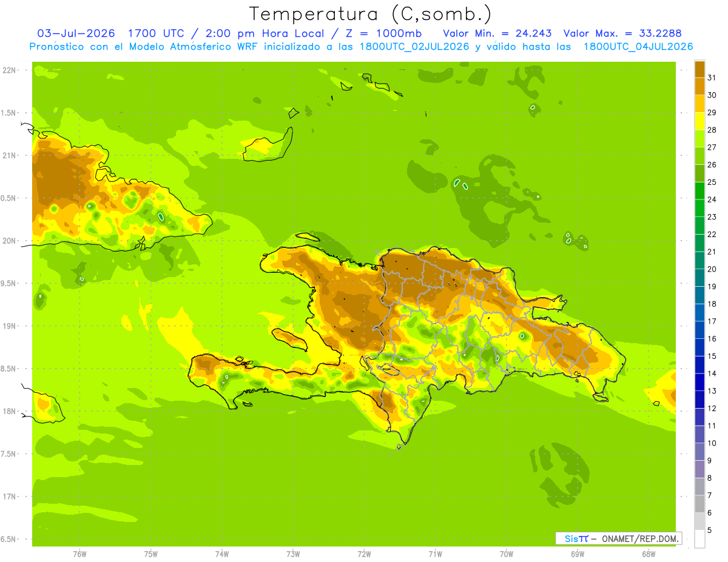The width and height of the screenshot is (728, 562).
Task: Click latitude axis label "9.5N"
Action: [x=9, y=283]
